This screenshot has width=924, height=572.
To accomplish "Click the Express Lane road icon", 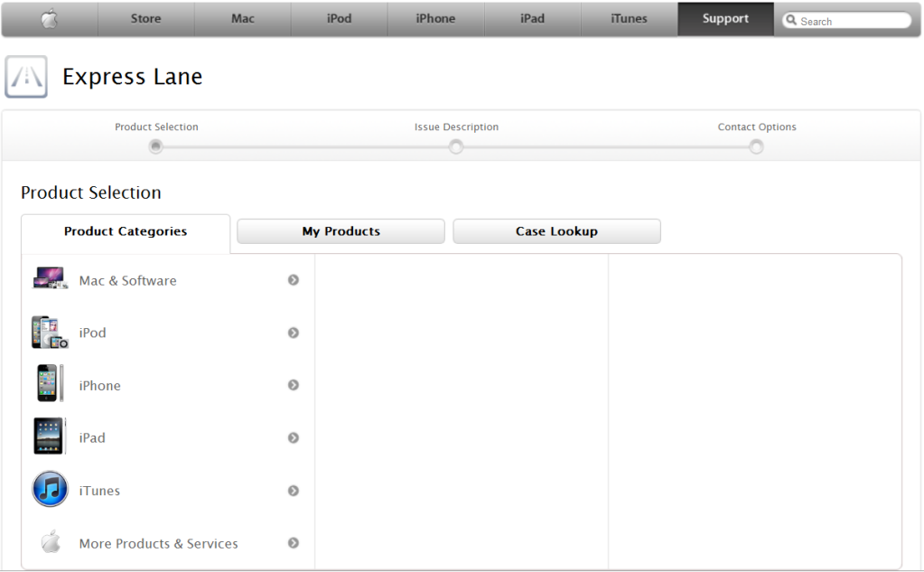I will click(26, 77).
